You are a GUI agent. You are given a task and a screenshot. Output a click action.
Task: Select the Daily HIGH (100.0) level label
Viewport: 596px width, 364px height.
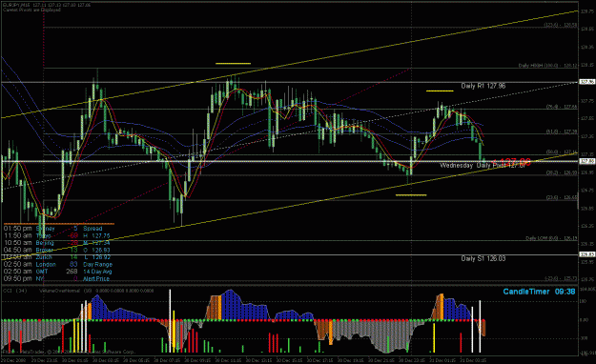coord(547,66)
